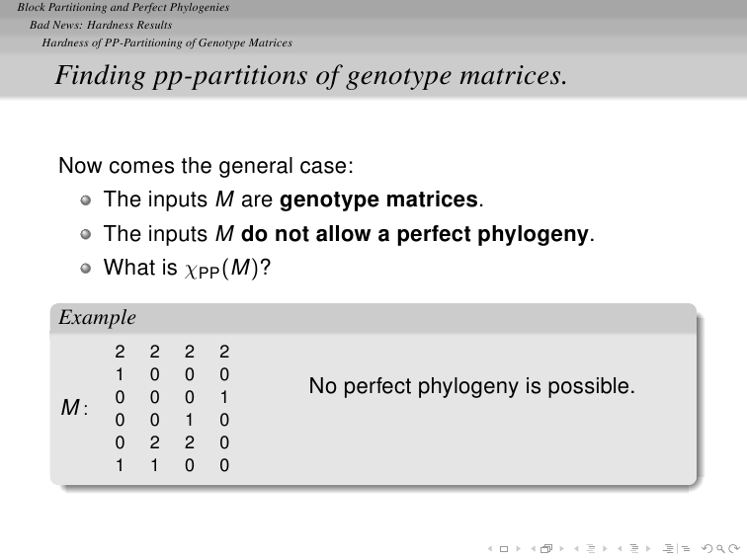Open 'Block Partitioning and Perfect Phylogenies' header link

[124, 8]
